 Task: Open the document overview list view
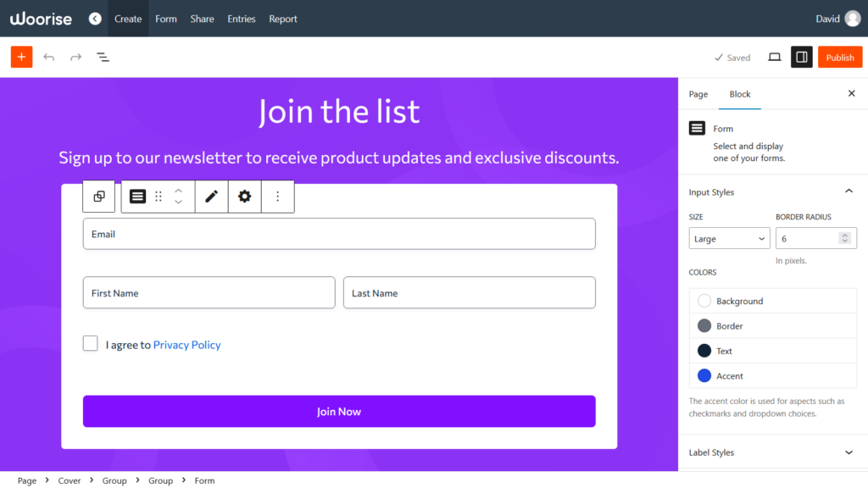click(x=103, y=57)
